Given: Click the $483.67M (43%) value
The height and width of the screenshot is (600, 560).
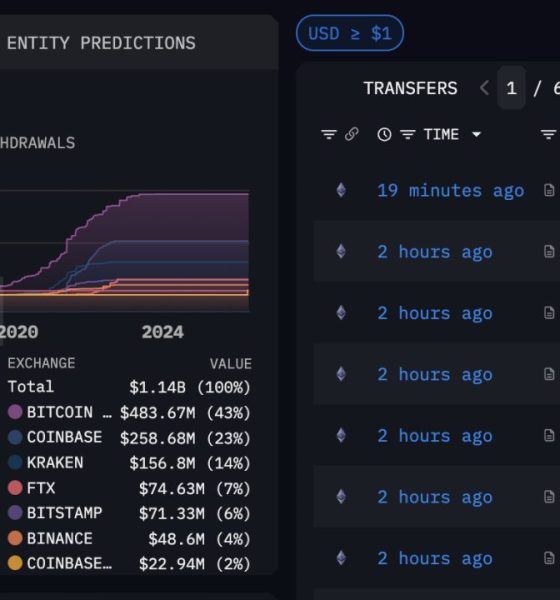Looking at the screenshot, I should tap(185, 413).
